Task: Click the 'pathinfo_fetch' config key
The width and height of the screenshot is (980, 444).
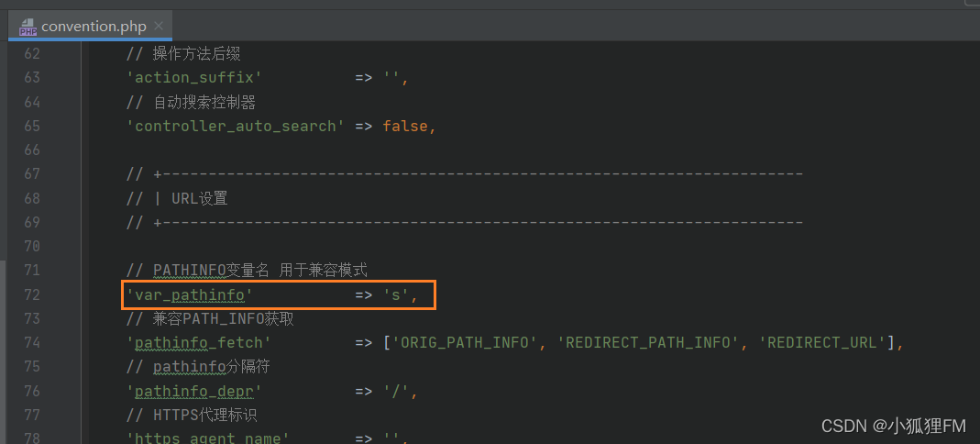Action: click(198, 343)
